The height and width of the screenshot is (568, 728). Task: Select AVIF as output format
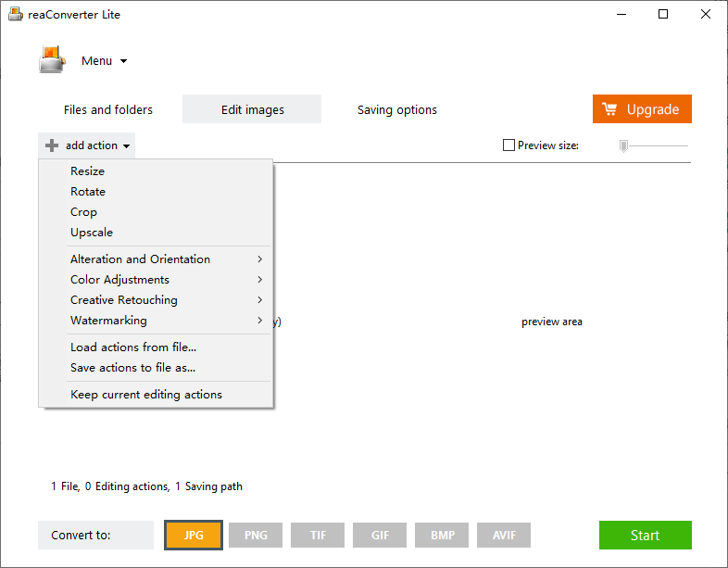click(x=504, y=535)
